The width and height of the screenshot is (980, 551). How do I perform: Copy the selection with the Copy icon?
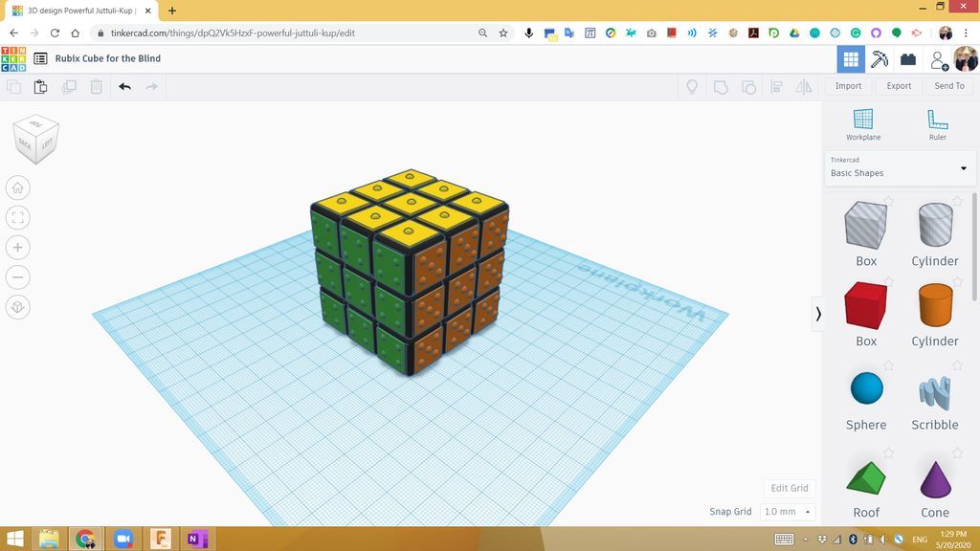pos(13,87)
